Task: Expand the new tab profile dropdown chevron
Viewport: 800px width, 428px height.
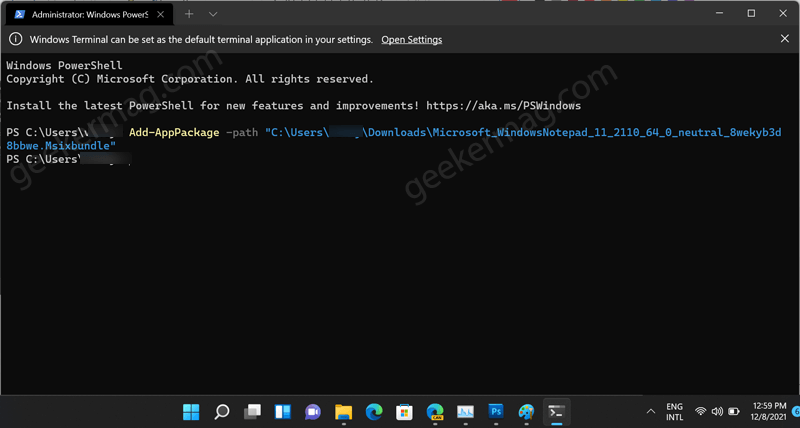Action: pos(213,14)
